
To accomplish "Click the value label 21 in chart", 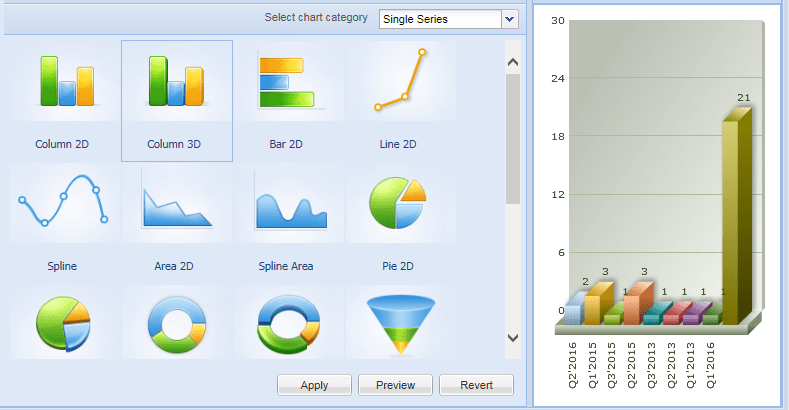I will (744, 98).
